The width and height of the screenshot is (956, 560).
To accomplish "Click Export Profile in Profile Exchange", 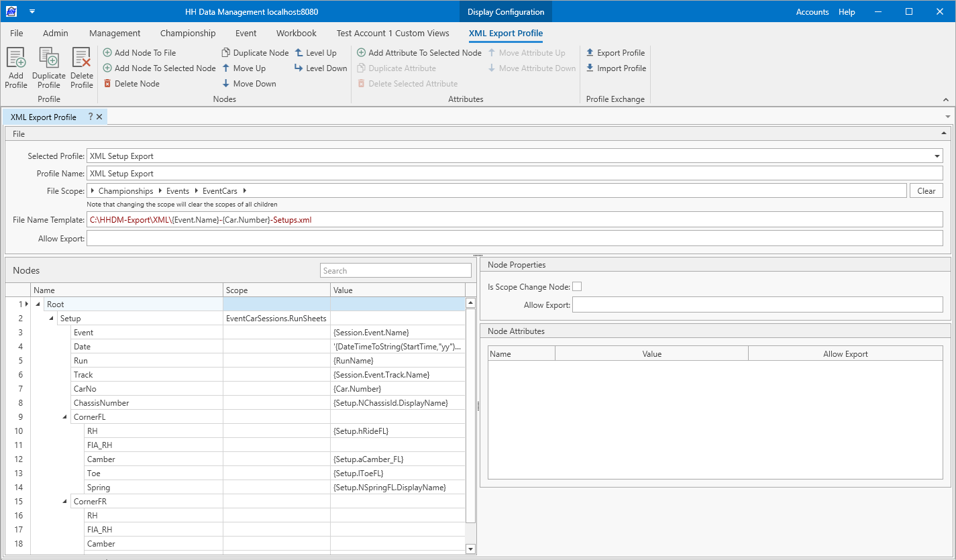I will (x=615, y=53).
